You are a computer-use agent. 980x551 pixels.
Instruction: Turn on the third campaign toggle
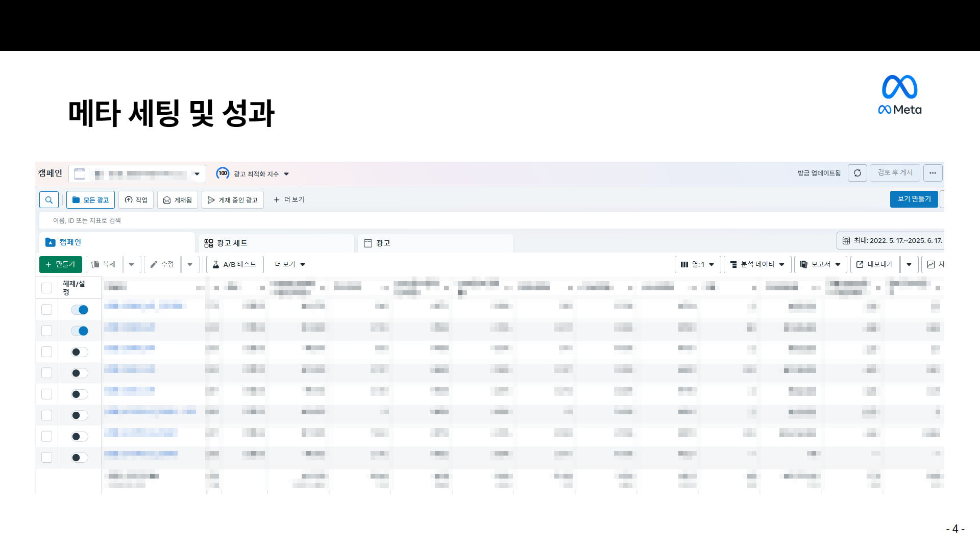tap(80, 352)
